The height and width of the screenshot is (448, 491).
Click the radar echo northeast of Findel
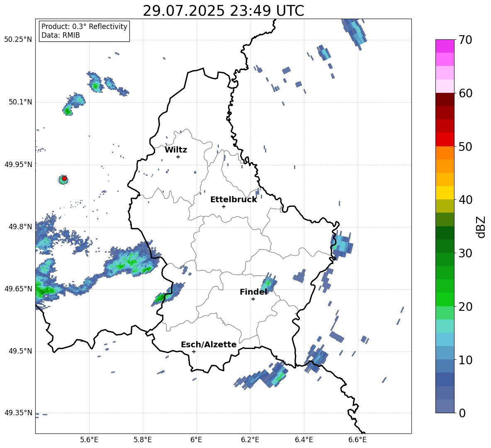coord(268,283)
